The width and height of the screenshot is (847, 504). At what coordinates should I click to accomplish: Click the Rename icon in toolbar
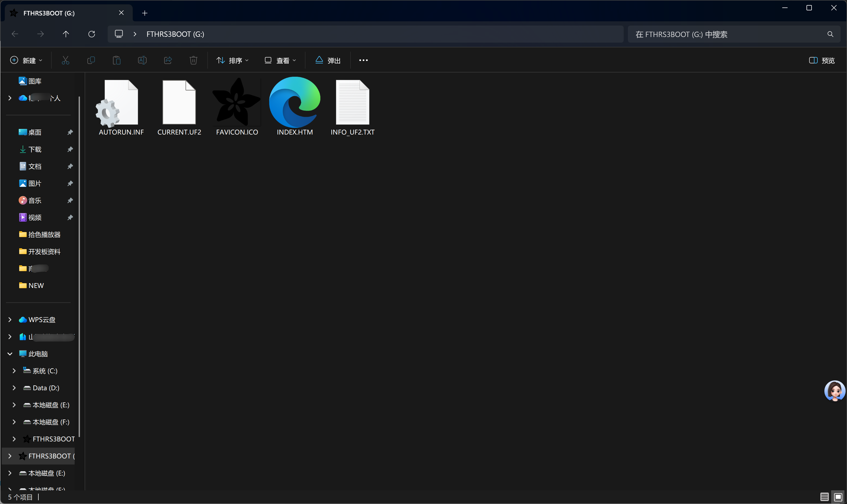pos(142,60)
